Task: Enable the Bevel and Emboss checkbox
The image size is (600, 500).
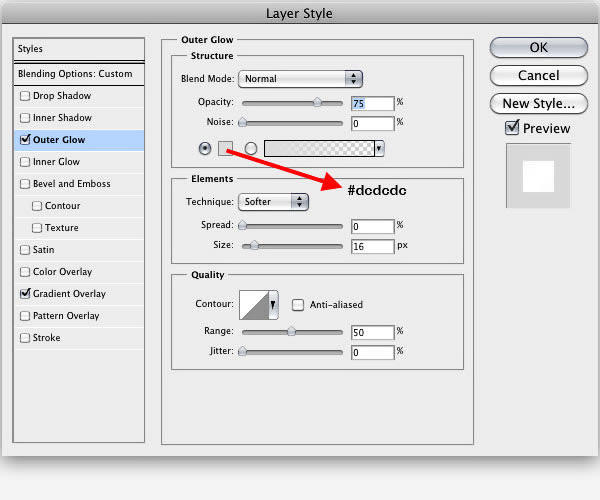Action: point(25,184)
